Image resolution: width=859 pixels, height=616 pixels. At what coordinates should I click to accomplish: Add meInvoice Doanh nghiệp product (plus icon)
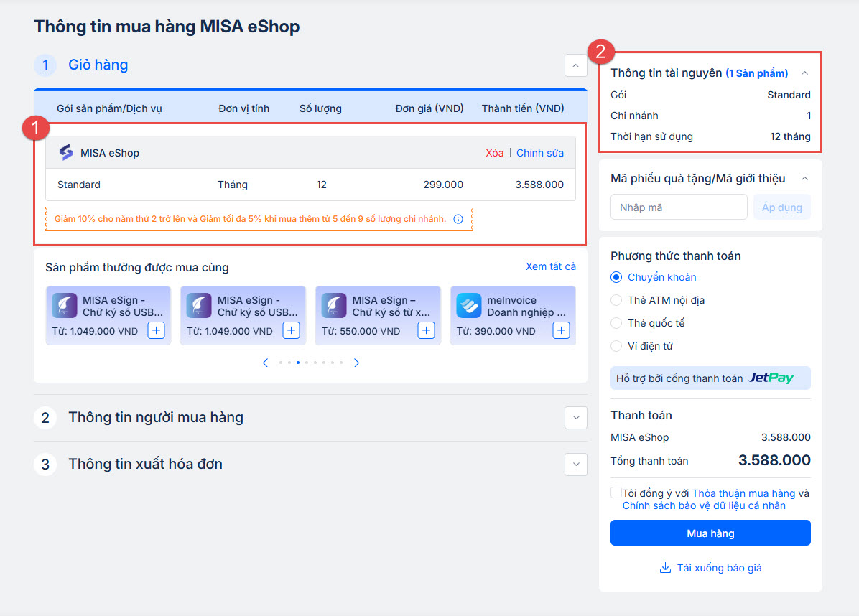[x=561, y=331]
